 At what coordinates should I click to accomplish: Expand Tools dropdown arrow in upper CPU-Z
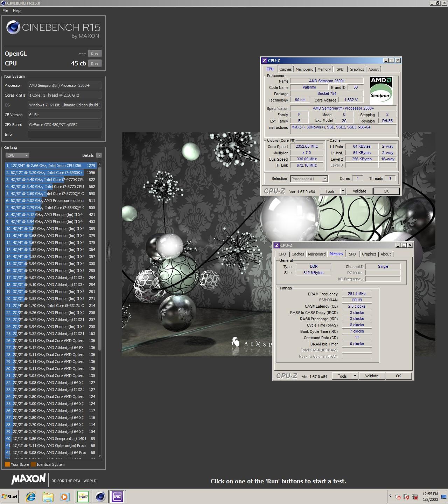tap(343, 191)
